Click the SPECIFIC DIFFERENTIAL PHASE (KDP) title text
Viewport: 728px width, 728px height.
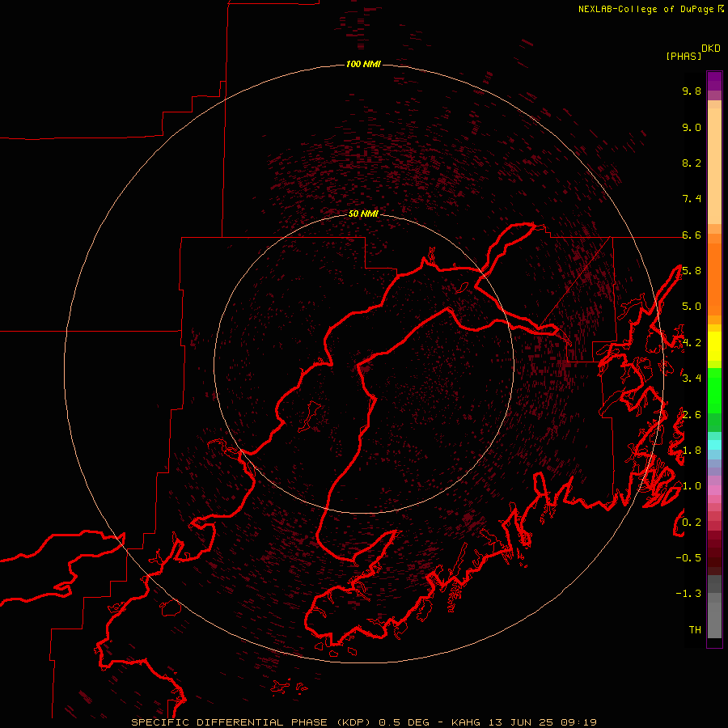(x=251, y=722)
